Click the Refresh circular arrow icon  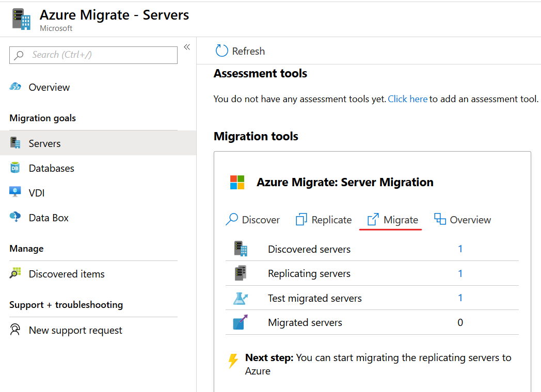[x=222, y=51]
